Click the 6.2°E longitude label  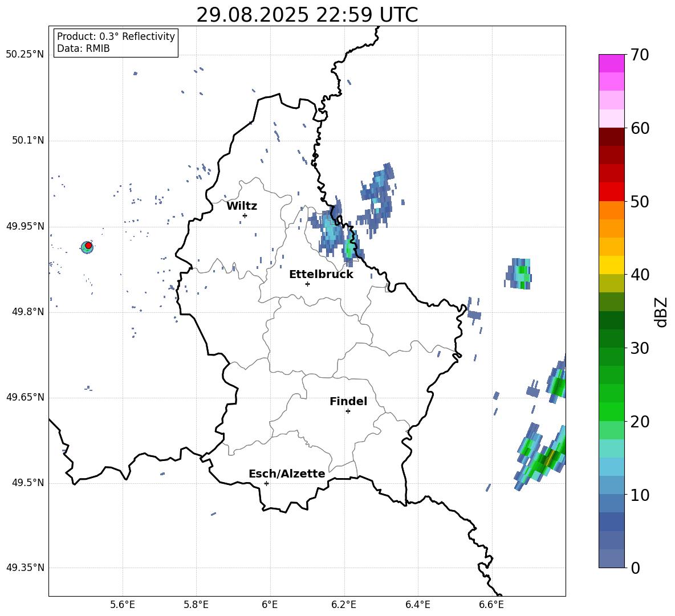tap(344, 605)
